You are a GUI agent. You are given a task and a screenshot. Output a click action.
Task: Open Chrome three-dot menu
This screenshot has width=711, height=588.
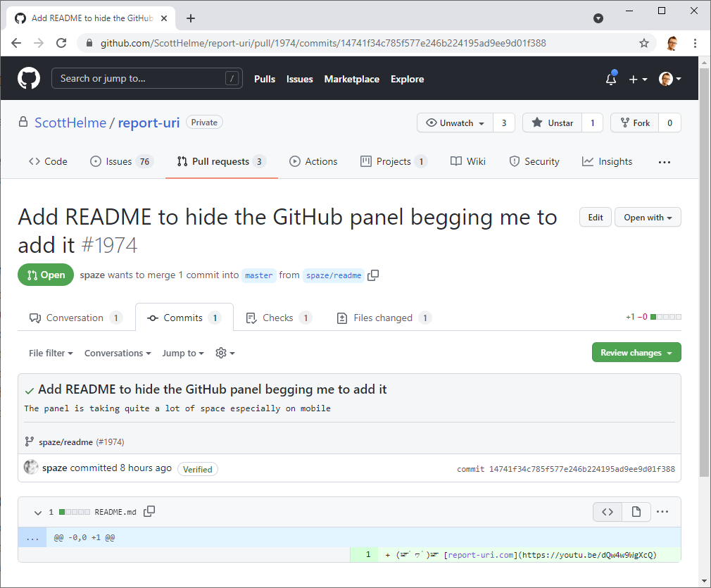pos(695,43)
